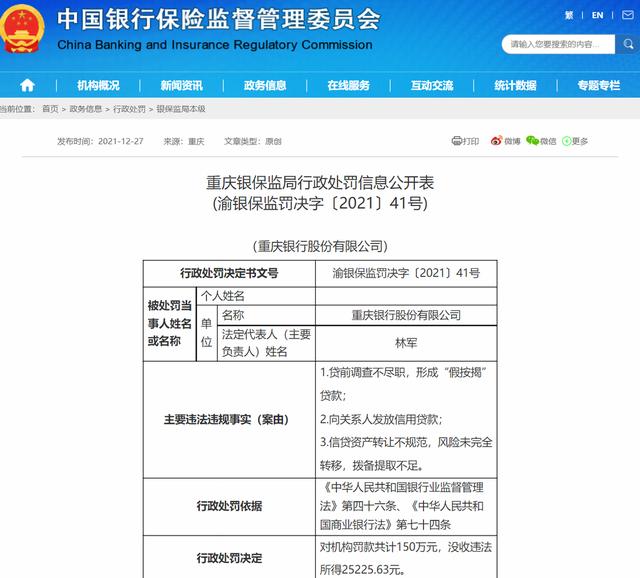Viewport: 640px width, 578px height.
Task: Click the English title China Banking and Insurance Regulatory Commission
Action: tap(215, 44)
